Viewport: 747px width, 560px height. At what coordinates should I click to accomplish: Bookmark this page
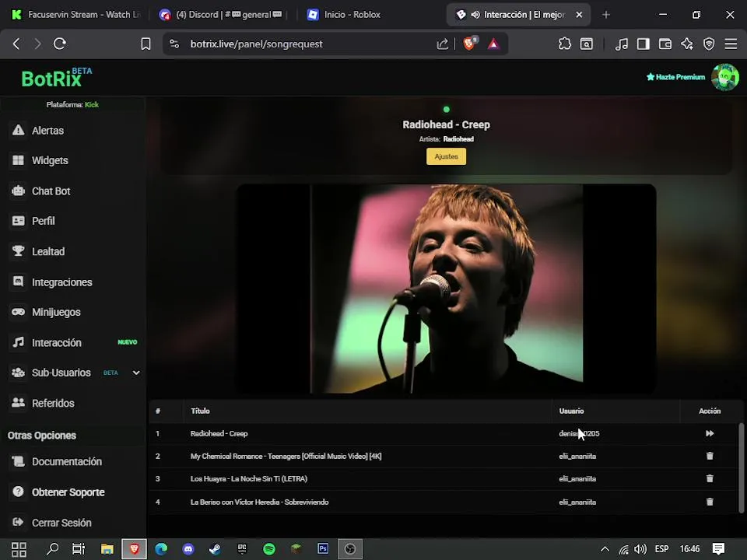(x=146, y=44)
